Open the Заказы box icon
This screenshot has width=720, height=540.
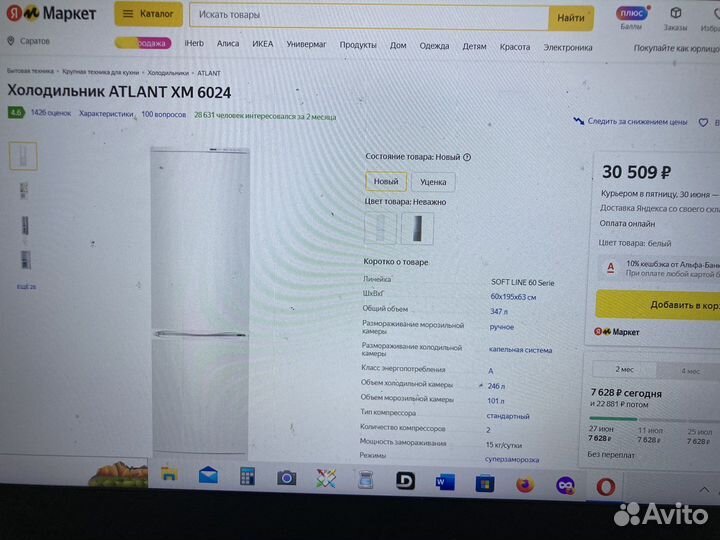point(675,13)
